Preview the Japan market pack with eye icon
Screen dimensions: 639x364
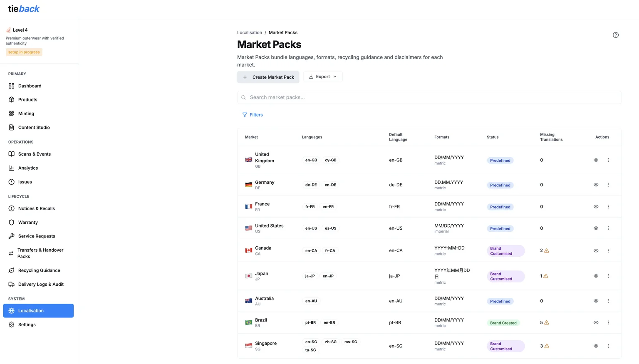[x=596, y=275]
